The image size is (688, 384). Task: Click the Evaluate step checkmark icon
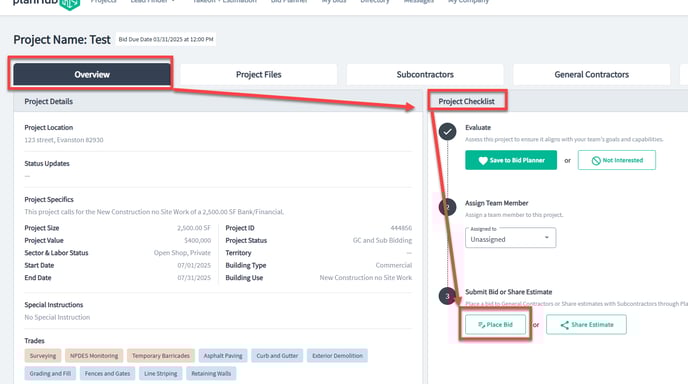click(448, 132)
